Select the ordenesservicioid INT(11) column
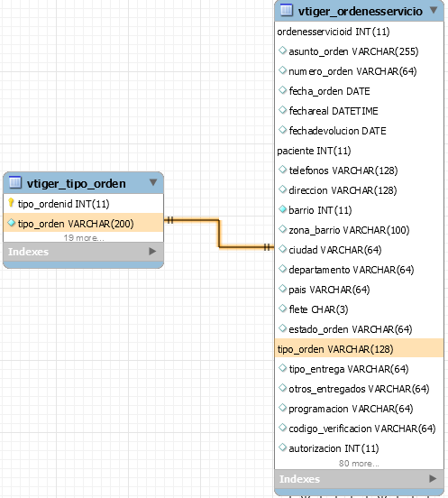This screenshot has height=498, width=448. [x=359, y=32]
